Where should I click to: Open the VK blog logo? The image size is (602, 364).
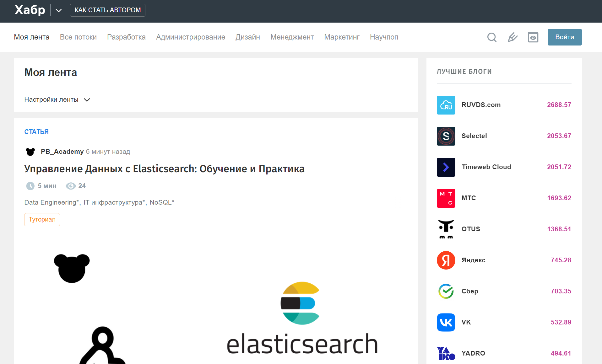(x=446, y=322)
